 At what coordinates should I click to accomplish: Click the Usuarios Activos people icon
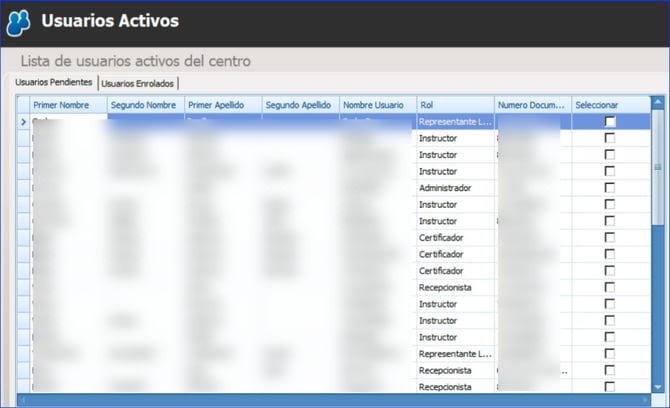18,22
